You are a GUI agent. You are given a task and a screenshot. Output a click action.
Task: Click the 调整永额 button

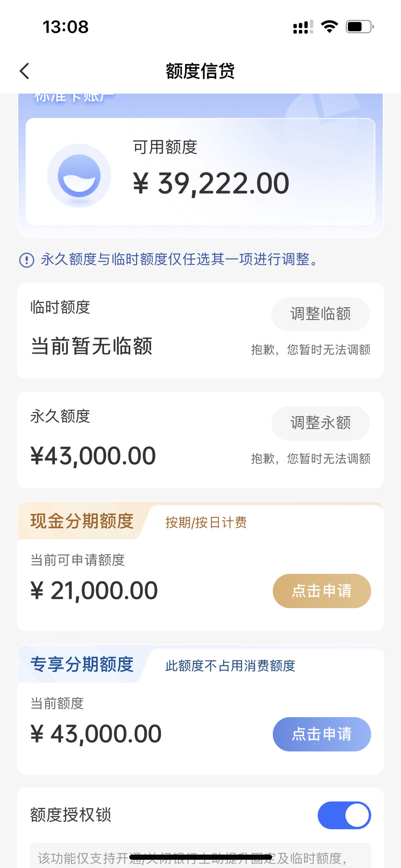320,423
